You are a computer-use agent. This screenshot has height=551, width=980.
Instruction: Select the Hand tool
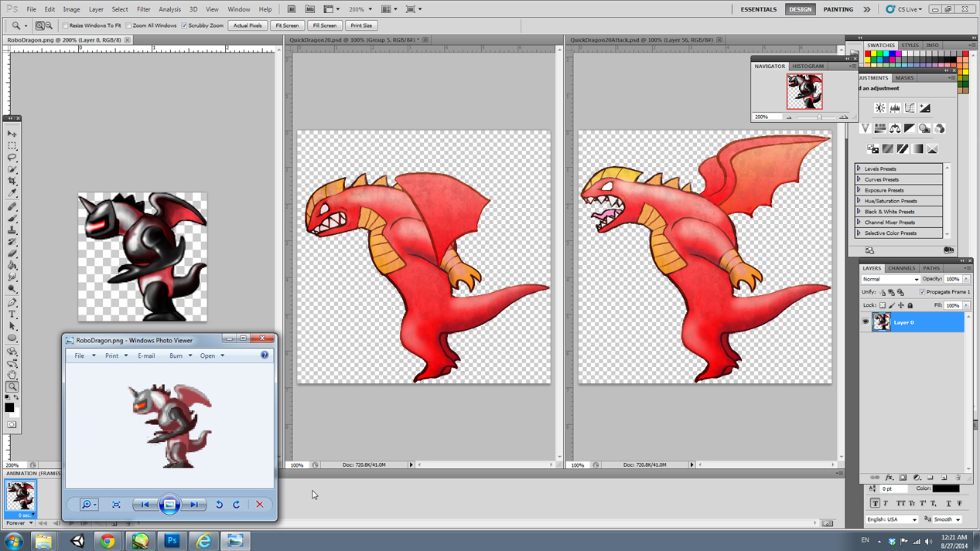pyautogui.click(x=12, y=374)
